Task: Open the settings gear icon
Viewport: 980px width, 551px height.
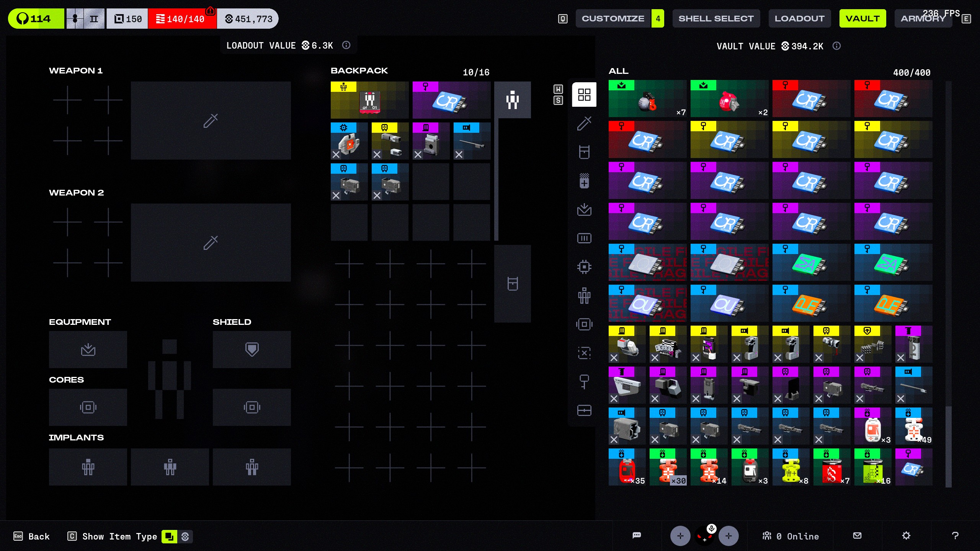Action: pos(906,536)
